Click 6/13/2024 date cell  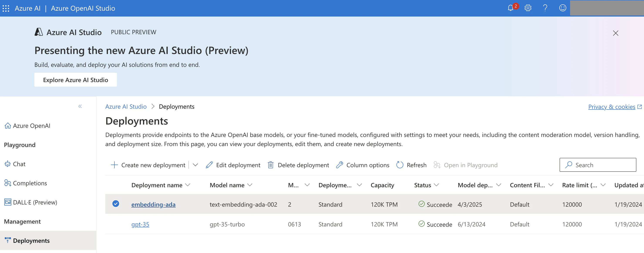tap(471, 224)
